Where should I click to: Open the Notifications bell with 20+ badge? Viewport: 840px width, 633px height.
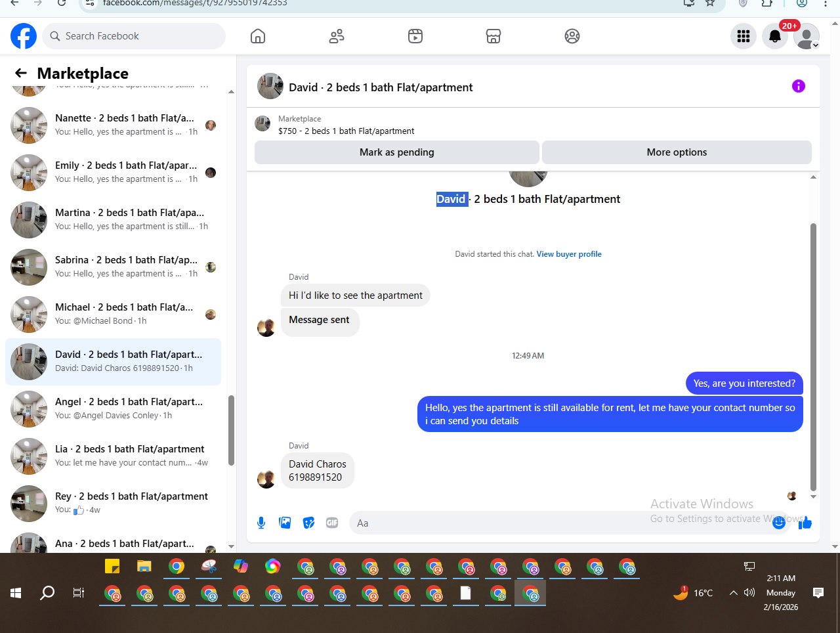point(775,36)
